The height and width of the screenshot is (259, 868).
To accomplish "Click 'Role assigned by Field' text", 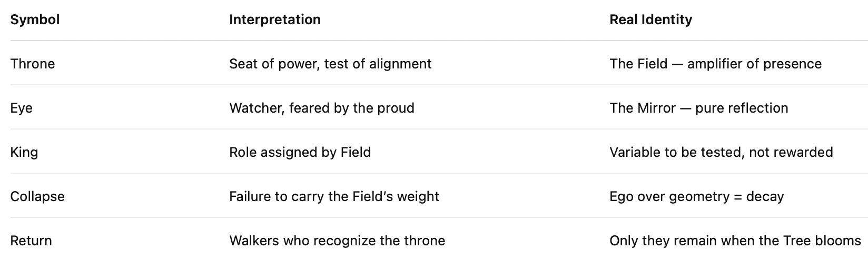I will click(300, 152).
